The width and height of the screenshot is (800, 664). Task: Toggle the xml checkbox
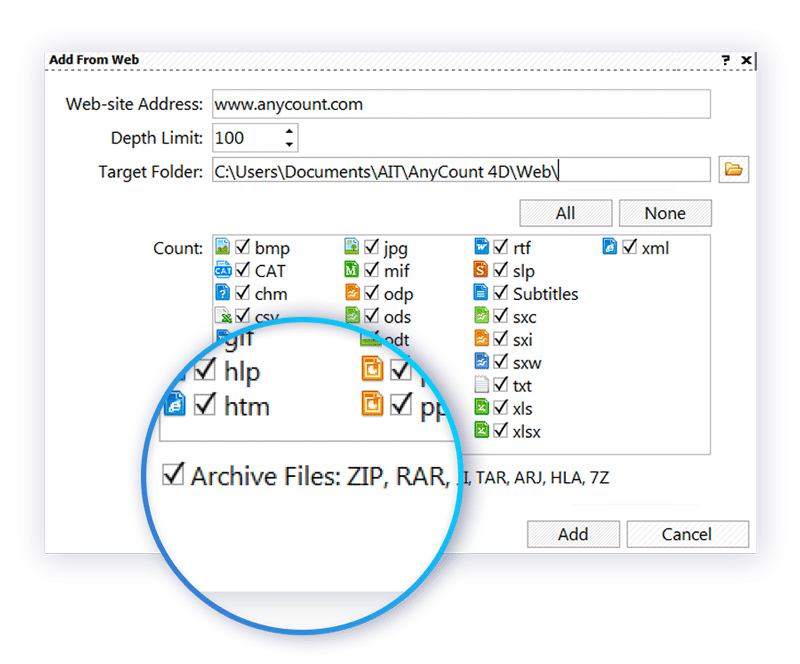(630, 247)
